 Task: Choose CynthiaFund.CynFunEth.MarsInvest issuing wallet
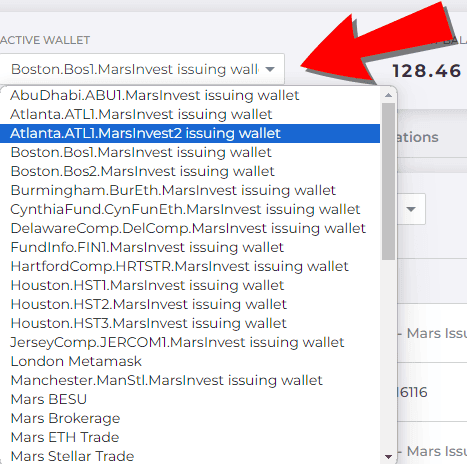[x=190, y=209]
